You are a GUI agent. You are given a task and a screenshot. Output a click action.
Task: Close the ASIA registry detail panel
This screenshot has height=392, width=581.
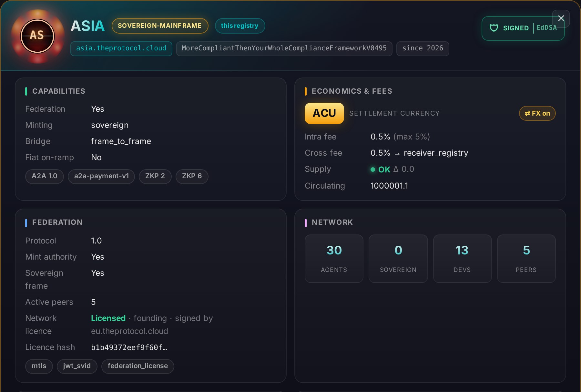[x=561, y=18]
